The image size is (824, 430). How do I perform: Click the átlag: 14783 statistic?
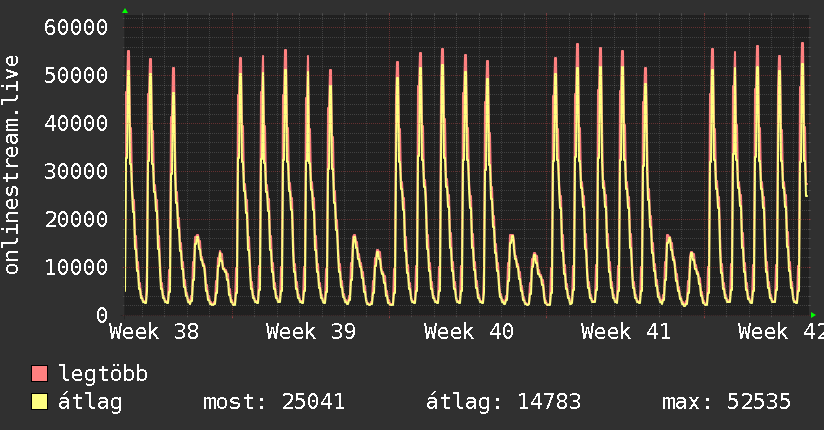pyautogui.click(x=503, y=402)
